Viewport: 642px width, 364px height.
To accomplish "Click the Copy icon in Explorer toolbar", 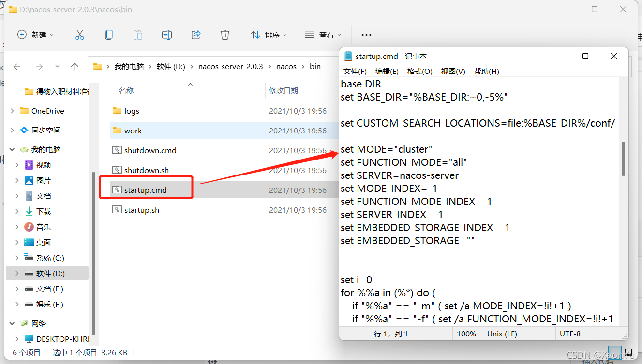I will click(x=109, y=35).
